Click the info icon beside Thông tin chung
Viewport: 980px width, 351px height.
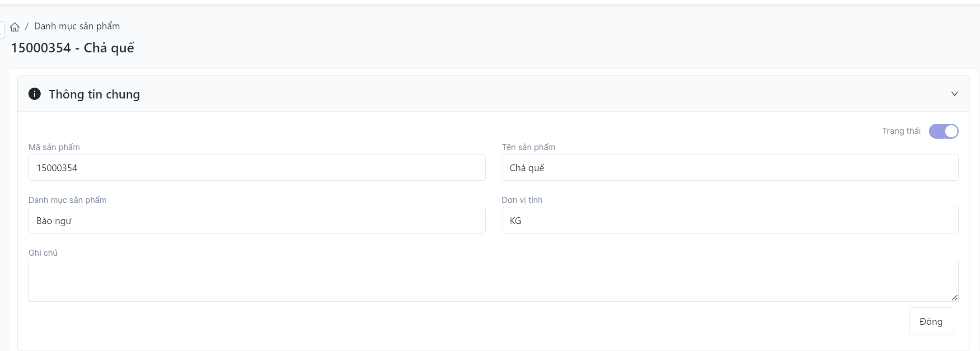[34, 94]
